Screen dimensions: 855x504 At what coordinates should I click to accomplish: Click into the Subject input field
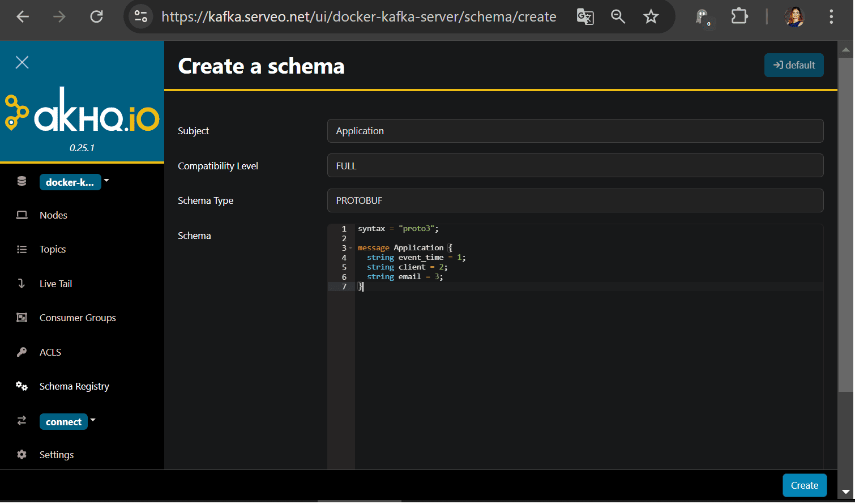(x=575, y=131)
